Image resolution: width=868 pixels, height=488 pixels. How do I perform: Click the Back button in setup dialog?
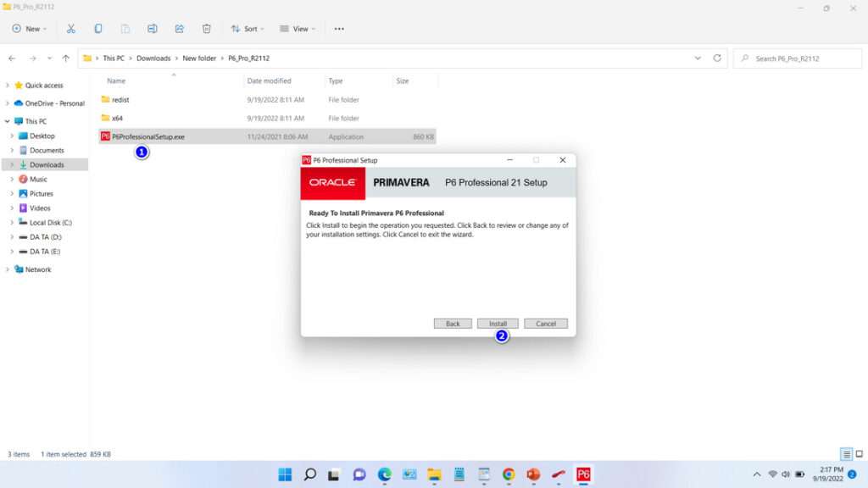[x=453, y=324]
